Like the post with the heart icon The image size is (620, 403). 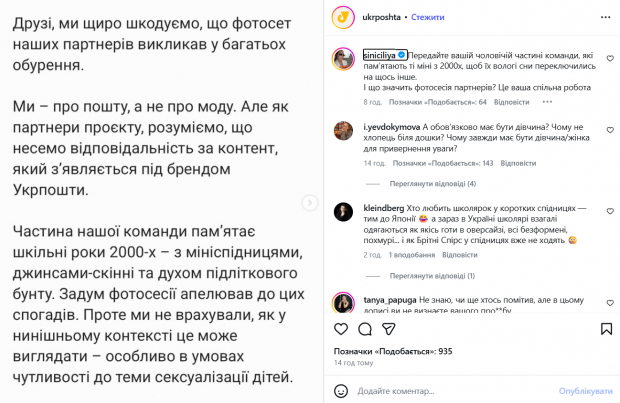click(x=341, y=329)
